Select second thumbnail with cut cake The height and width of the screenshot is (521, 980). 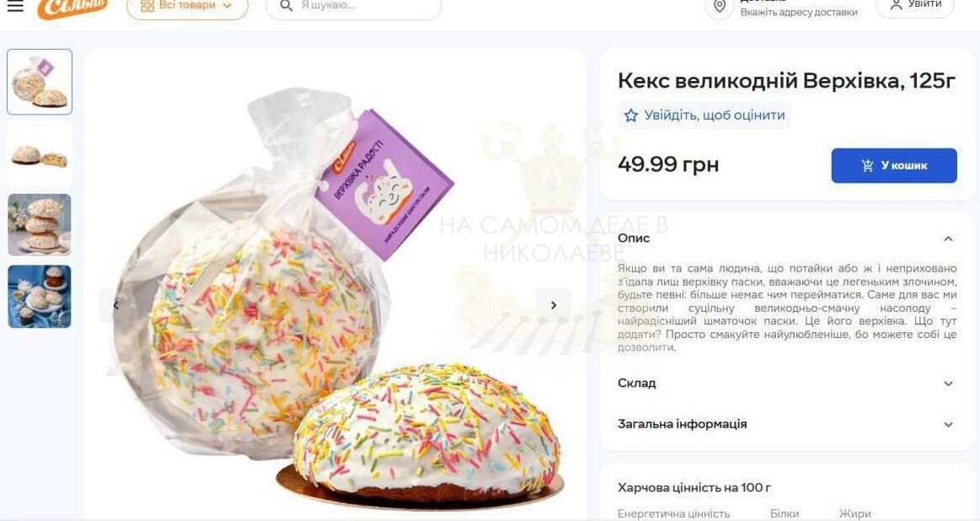click(40, 154)
